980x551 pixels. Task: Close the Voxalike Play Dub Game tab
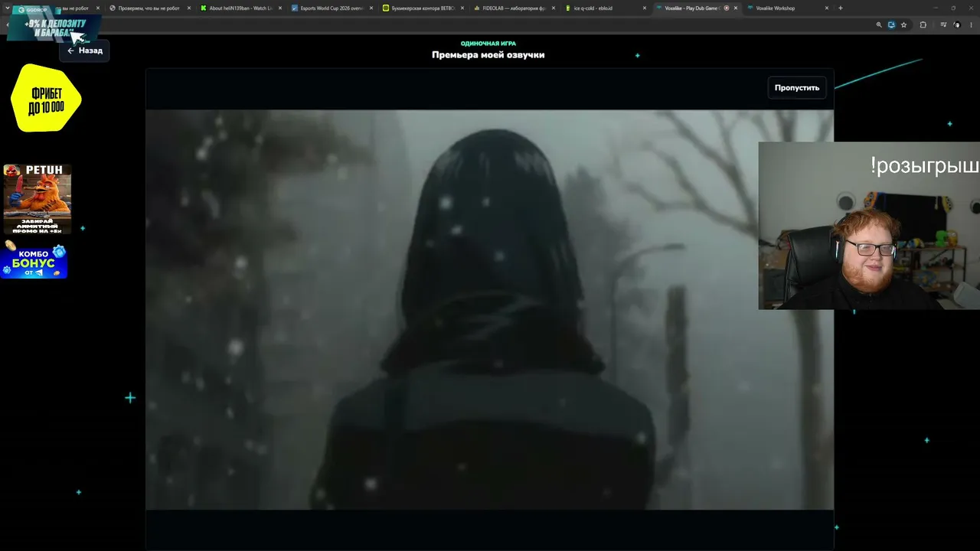tap(736, 8)
